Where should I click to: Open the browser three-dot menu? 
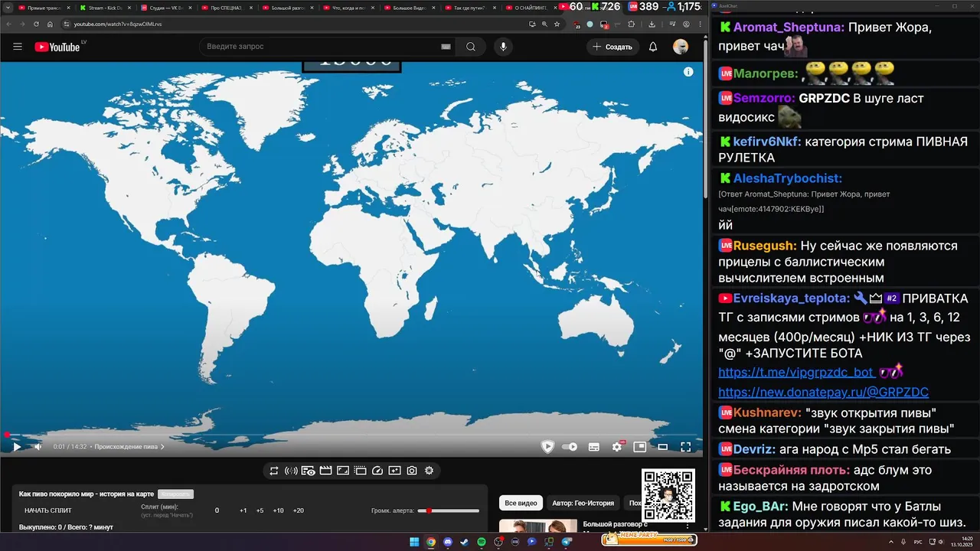pos(698,24)
